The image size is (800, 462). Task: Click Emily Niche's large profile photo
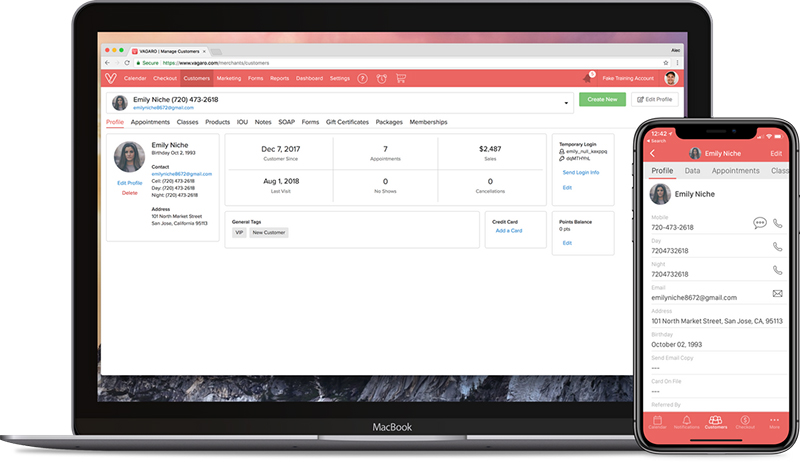tap(129, 157)
